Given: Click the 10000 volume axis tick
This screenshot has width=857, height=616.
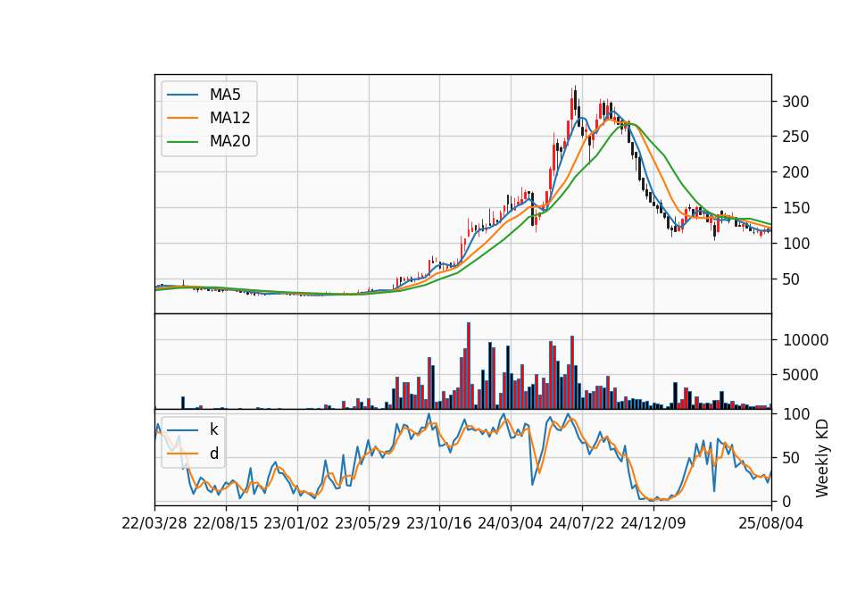Looking at the screenshot, I should [x=805, y=340].
